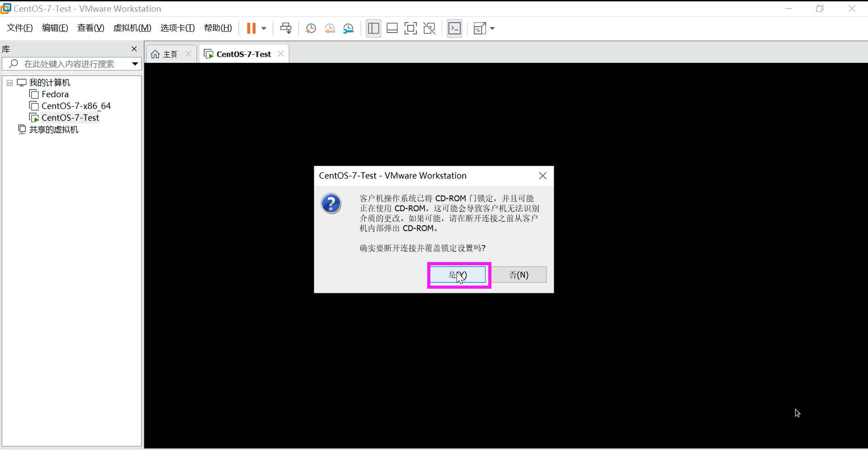The image size is (868, 450).
Task: Click the send Ctrl+Alt+Del icon
Action: click(x=286, y=28)
